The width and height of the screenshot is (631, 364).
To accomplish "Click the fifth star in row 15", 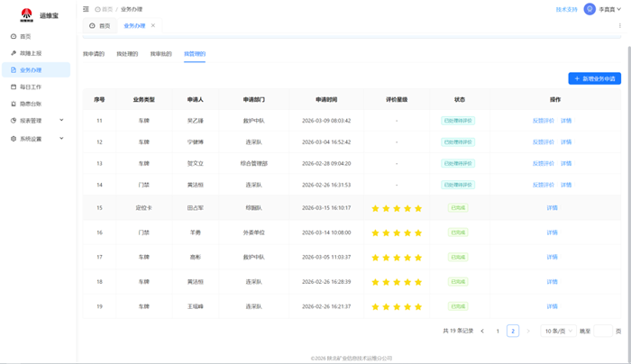I will pyautogui.click(x=418, y=208).
